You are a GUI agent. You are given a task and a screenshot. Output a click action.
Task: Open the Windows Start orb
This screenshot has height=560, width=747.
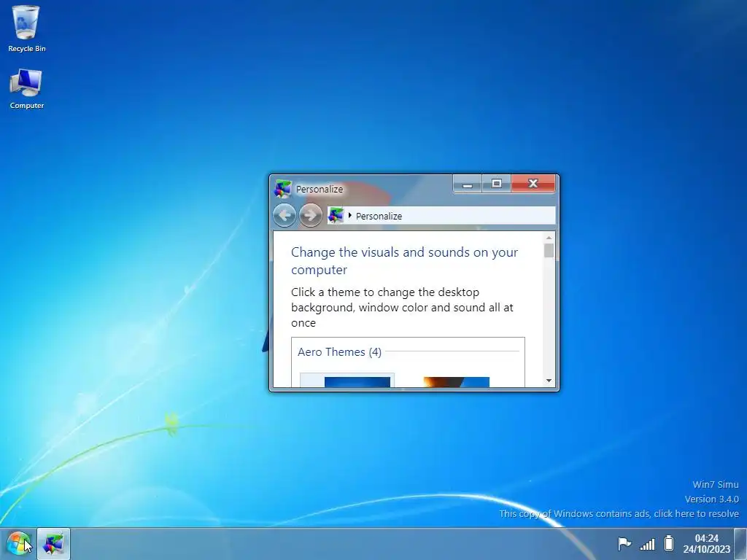[18, 543]
